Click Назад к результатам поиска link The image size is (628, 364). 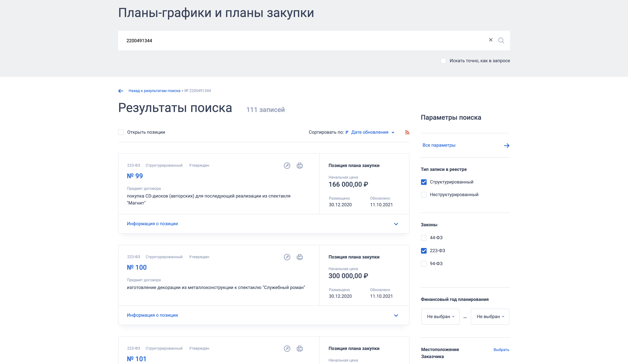point(154,91)
